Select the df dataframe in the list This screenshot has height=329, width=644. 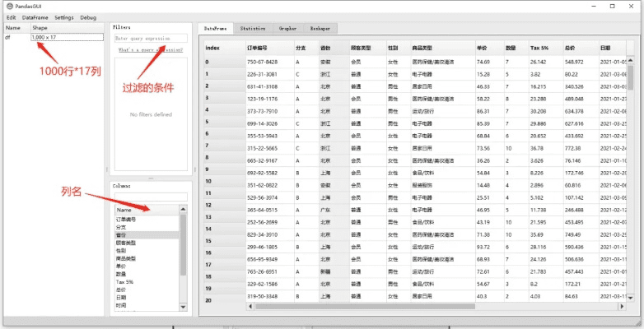pos(8,37)
